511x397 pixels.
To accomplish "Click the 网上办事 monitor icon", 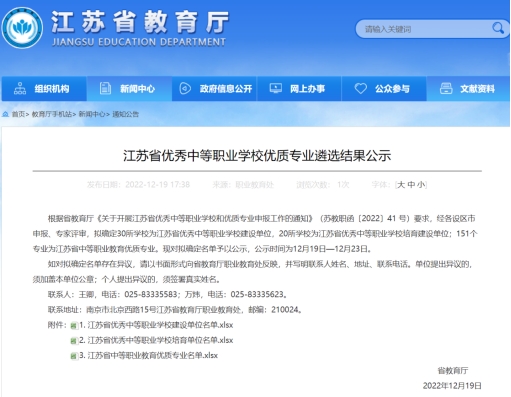I will [276, 88].
